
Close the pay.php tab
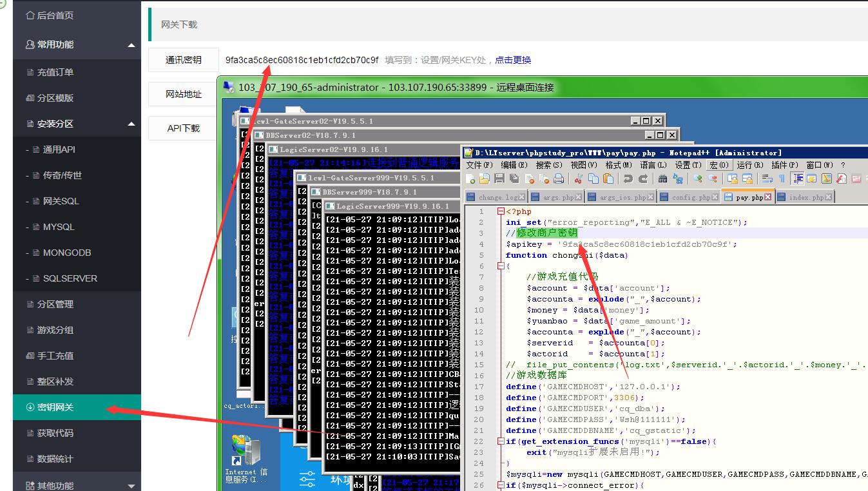[768, 197]
